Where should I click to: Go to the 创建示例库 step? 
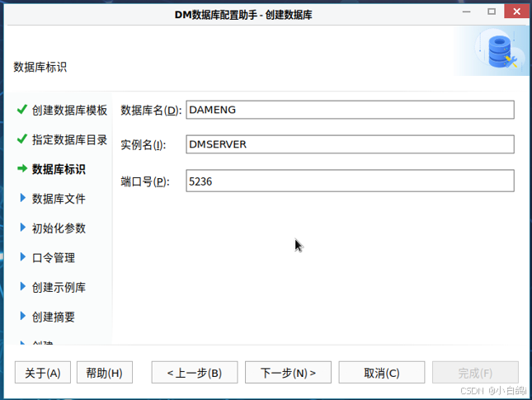59,287
